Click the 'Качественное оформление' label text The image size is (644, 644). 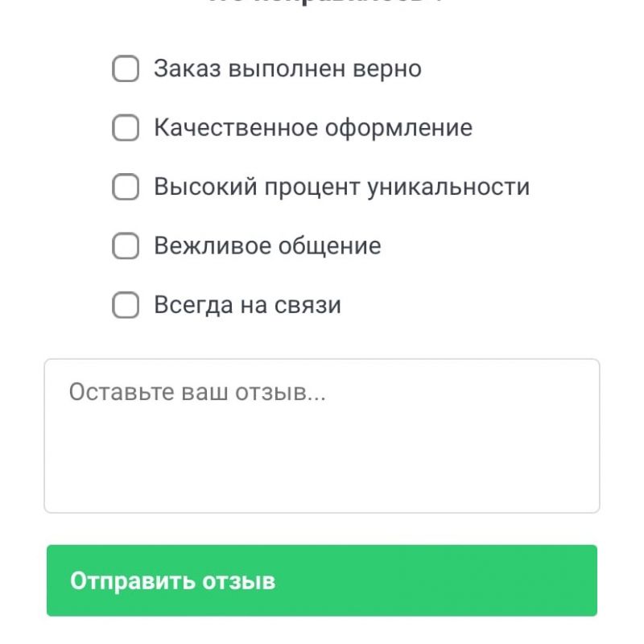click(x=312, y=128)
